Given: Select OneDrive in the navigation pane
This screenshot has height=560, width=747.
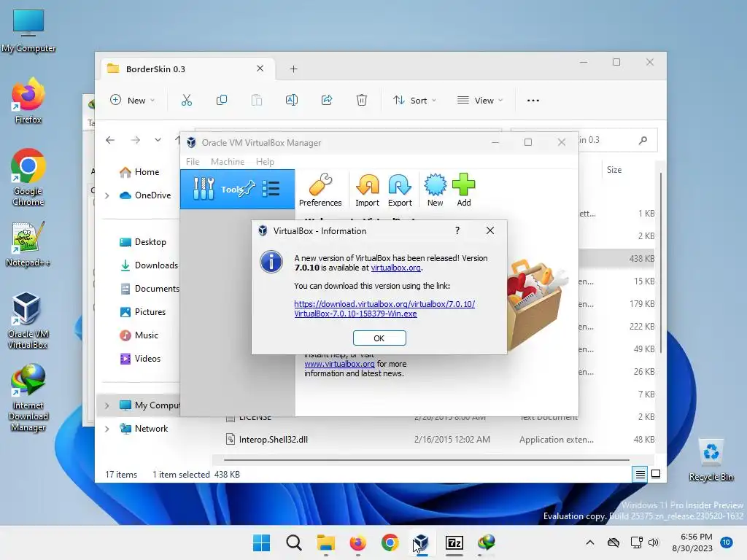Looking at the screenshot, I should [145, 195].
